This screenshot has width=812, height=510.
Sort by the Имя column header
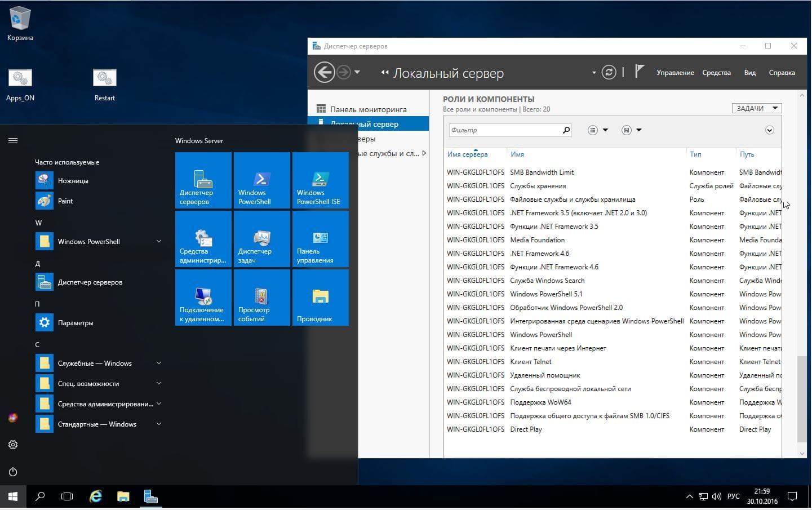[517, 154]
